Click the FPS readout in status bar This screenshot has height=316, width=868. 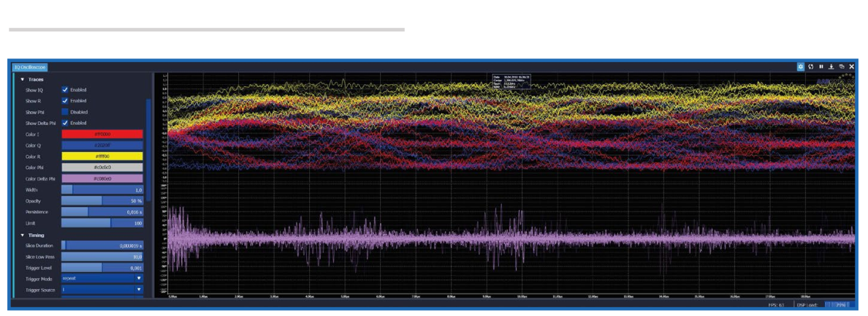(775, 304)
